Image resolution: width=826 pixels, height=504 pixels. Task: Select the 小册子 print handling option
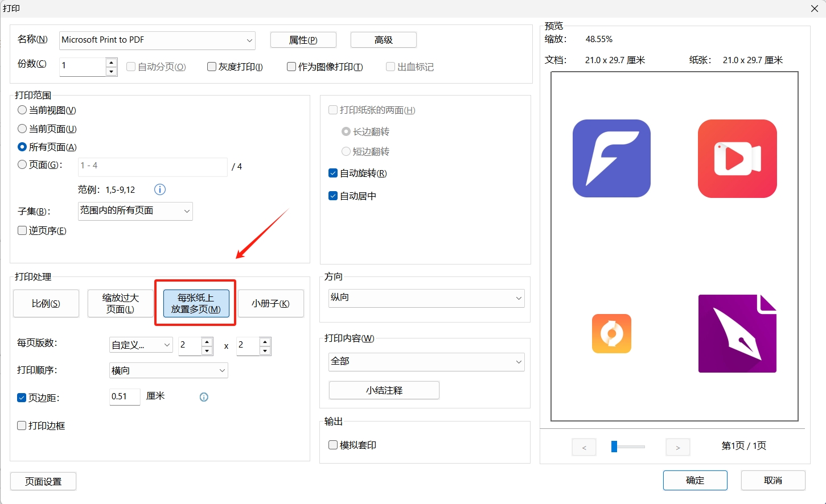pyautogui.click(x=270, y=303)
